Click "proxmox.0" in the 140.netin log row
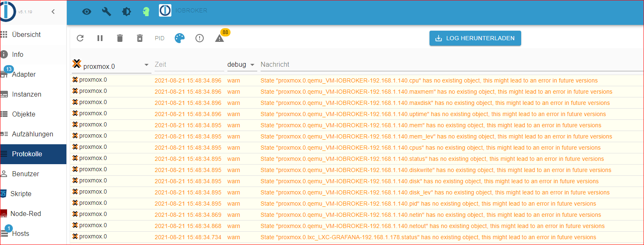The width and height of the screenshot is (644, 245). tap(93, 214)
